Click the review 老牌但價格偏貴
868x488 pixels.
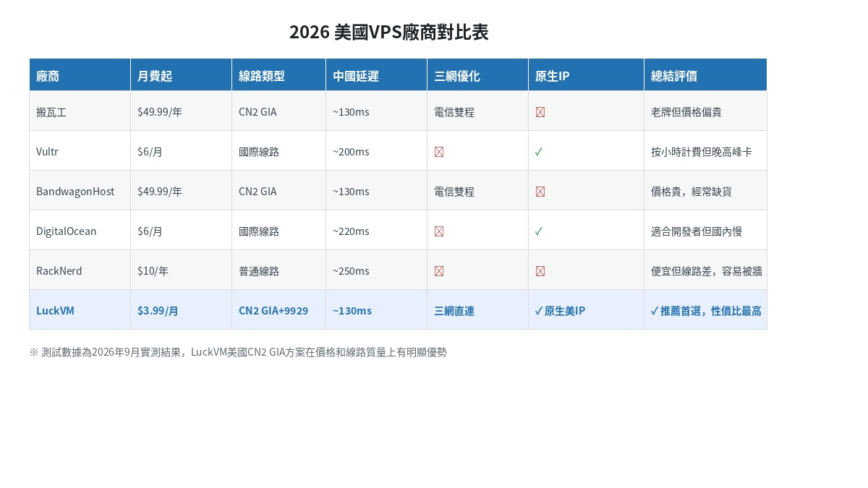686,112
